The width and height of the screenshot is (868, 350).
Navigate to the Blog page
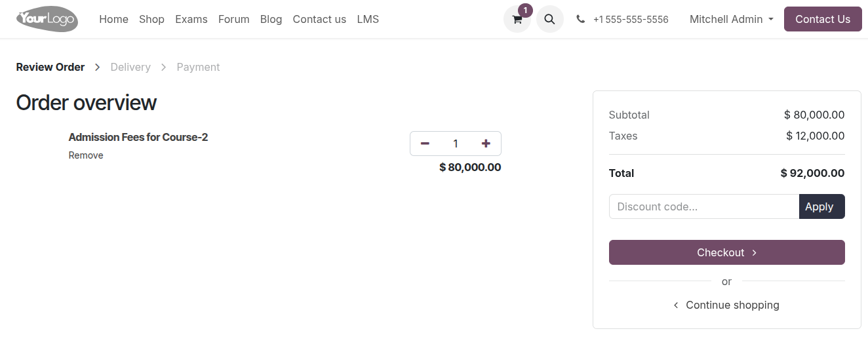271,20
